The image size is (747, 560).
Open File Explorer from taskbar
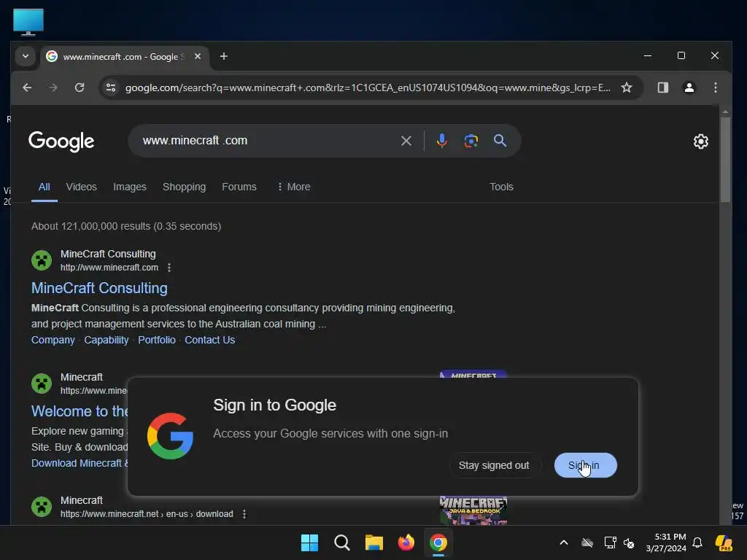(x=374, y=542)
